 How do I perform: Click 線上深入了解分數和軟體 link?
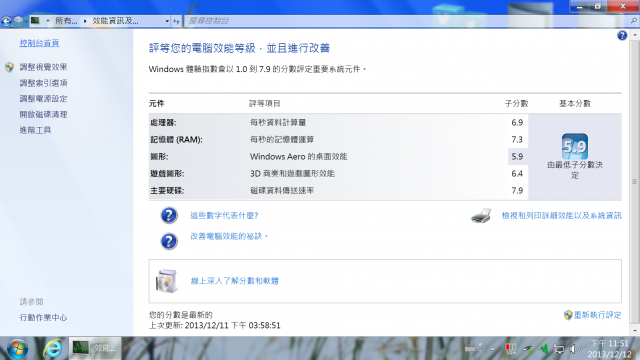point(235,281)
